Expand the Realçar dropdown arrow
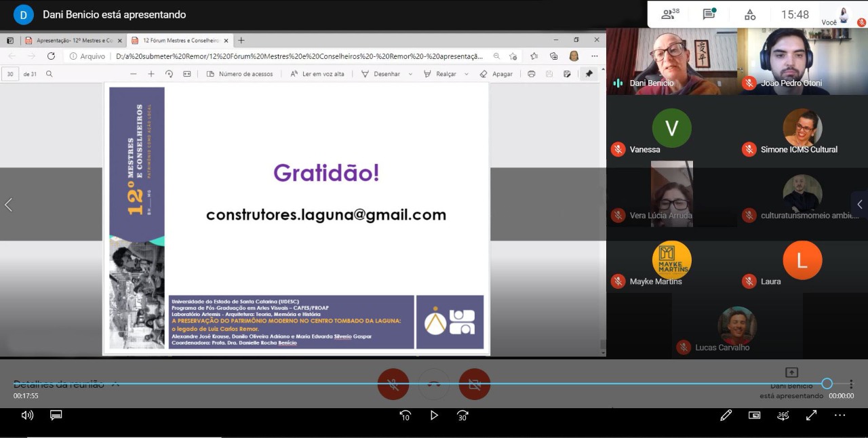 467,75
